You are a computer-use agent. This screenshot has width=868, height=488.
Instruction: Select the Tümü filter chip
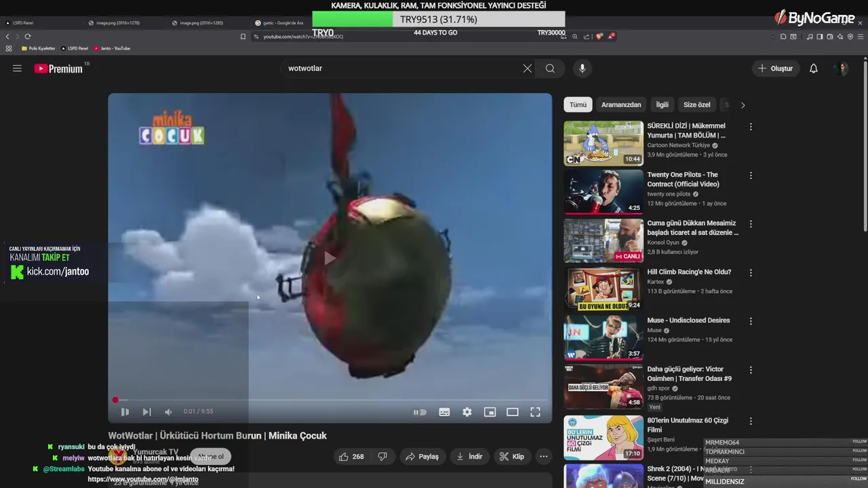578,105
